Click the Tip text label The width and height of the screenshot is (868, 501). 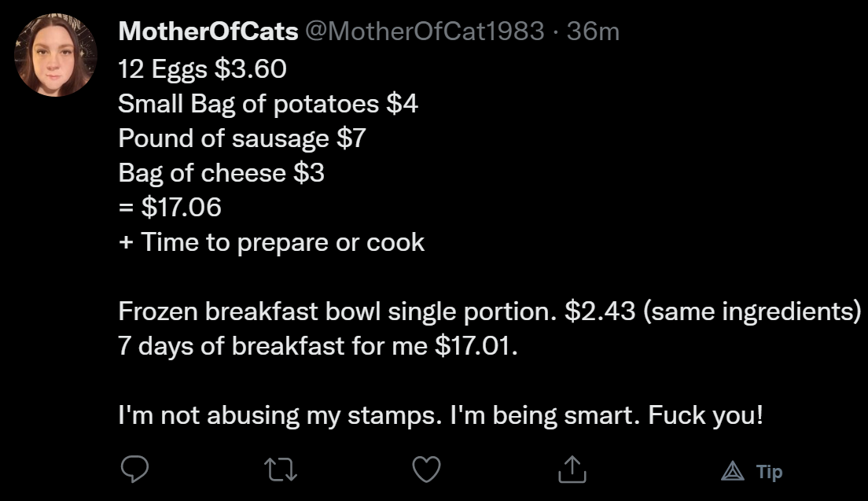click(770, 472)
